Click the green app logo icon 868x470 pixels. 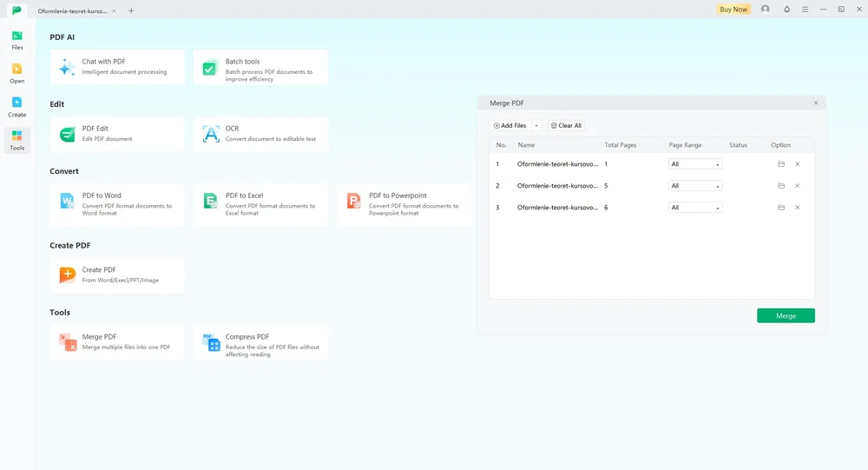pos(16,10)
